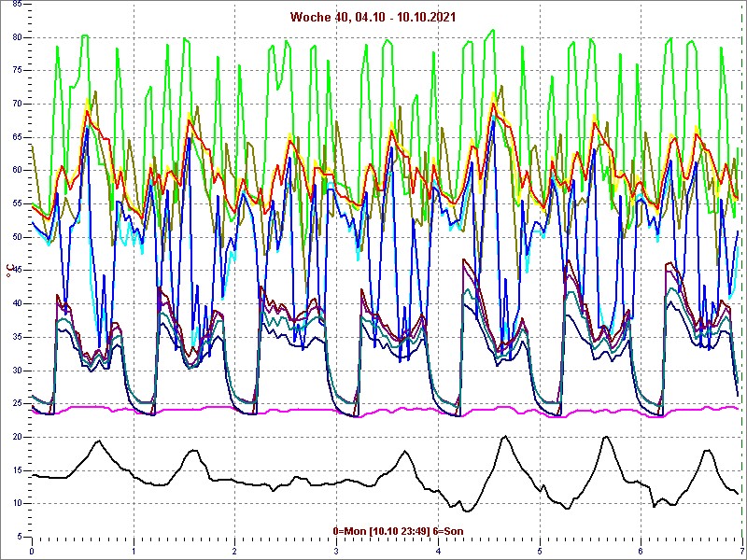Click the 25 value on the y-axis
This screenshot has height=560, width=747.
tap(17, 403)
